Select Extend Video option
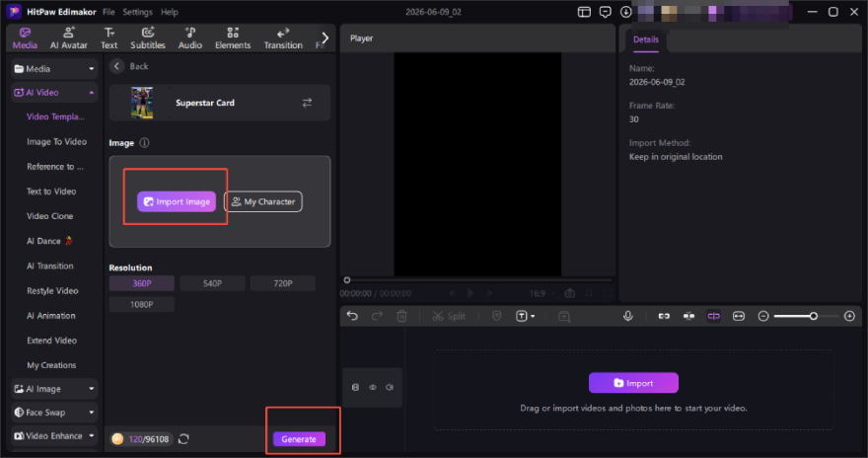The width and height of the screenshot is (868, 458). coord(51,341)
